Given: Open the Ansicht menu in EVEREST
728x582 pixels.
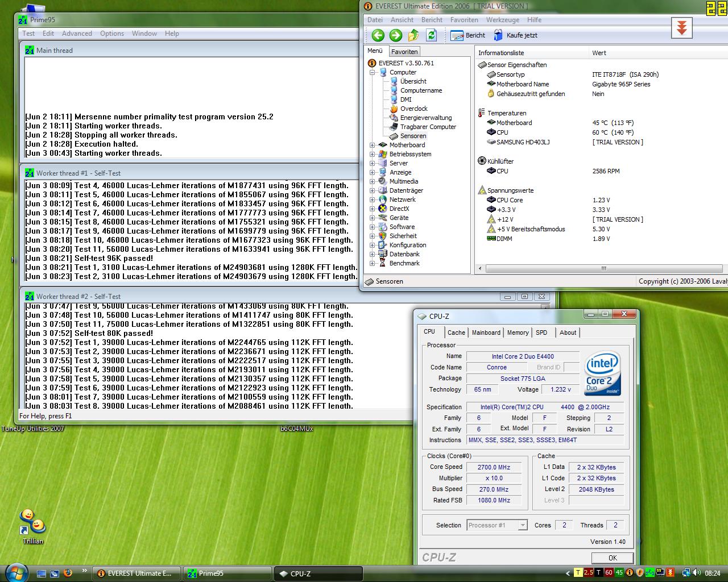Looking at the screenshot, I should click(402, 20).
